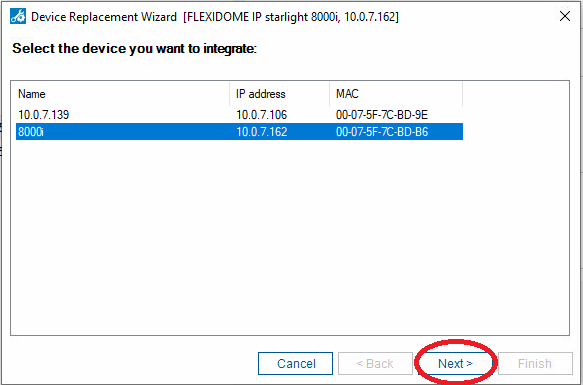
Task: Click the disabled < Back button
Action: (x=375, y=363)
